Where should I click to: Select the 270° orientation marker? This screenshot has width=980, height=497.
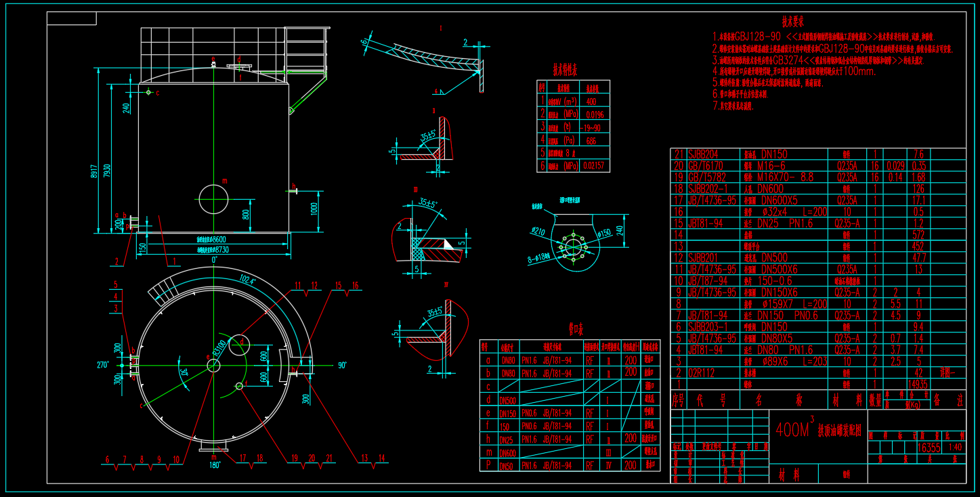click(x=103, y=365)
